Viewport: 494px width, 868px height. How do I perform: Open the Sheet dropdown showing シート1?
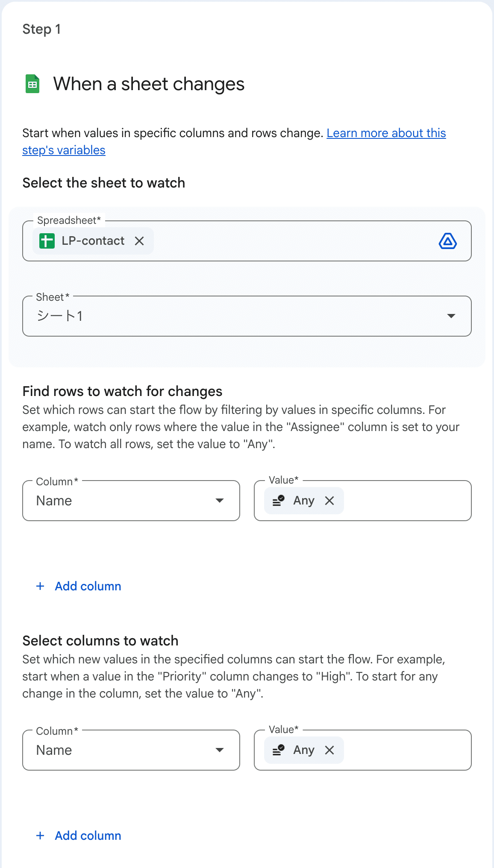tap(247, 316)
